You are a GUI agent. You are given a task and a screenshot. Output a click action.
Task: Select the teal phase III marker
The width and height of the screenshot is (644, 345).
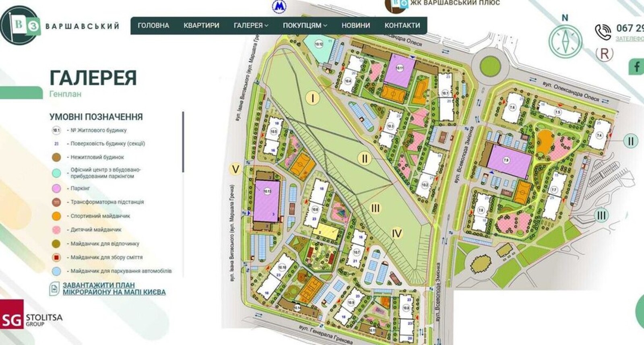coord(601,215)
